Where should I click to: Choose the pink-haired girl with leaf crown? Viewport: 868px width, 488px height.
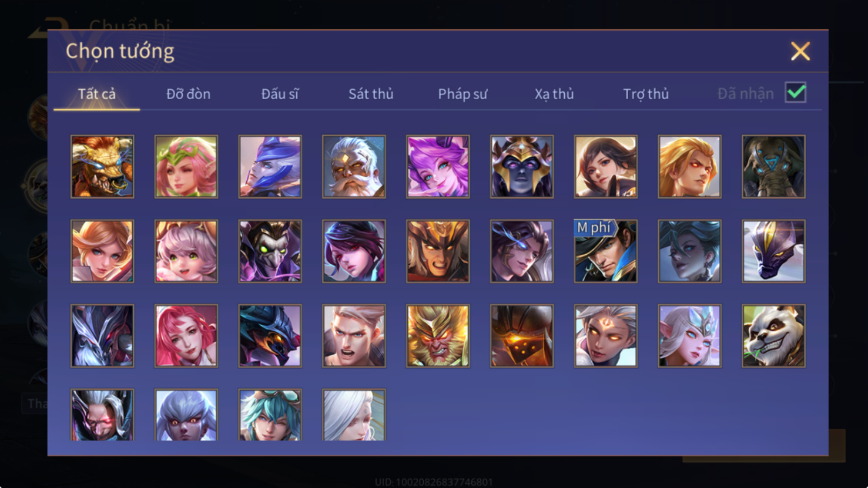186,167
